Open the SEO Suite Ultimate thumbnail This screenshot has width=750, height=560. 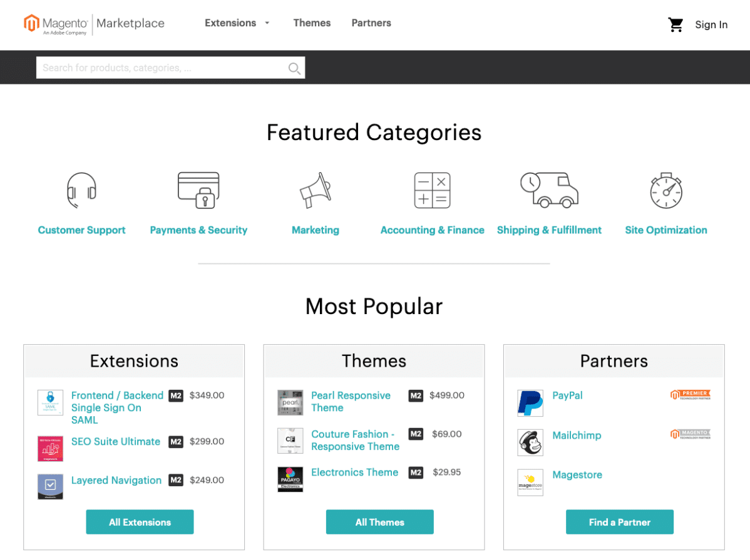click(50, 448)
